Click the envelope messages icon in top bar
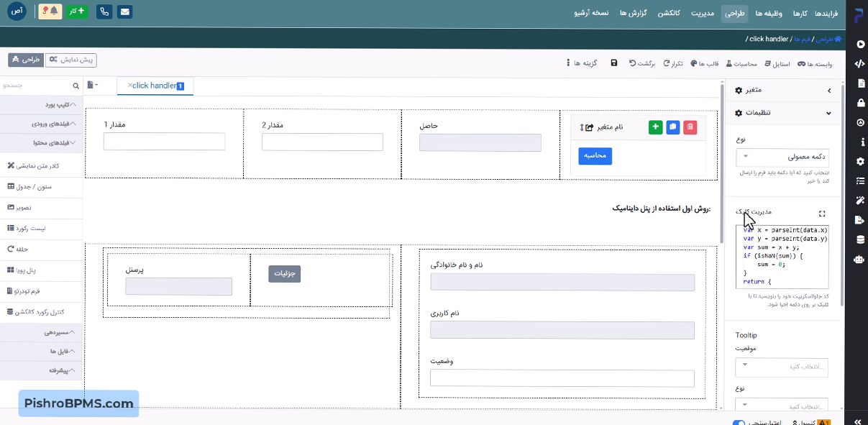 click(125, 12)
